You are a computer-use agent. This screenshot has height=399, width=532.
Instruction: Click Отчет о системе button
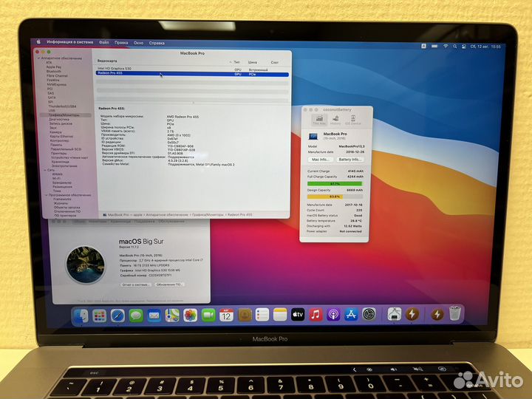click(136, 284)
